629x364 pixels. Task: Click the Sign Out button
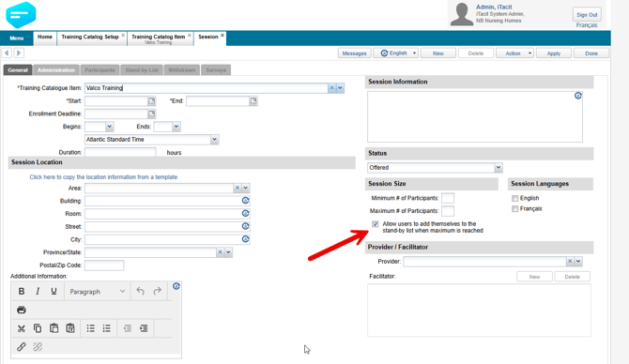tap(587, 14)
